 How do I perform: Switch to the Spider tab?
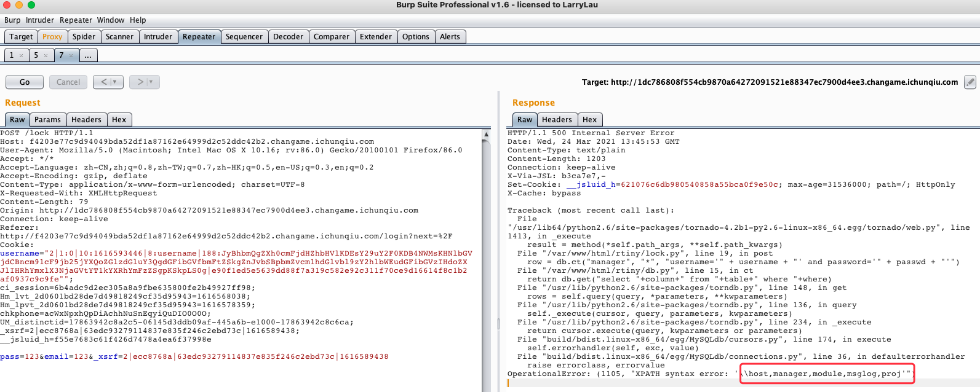[84, 37]
